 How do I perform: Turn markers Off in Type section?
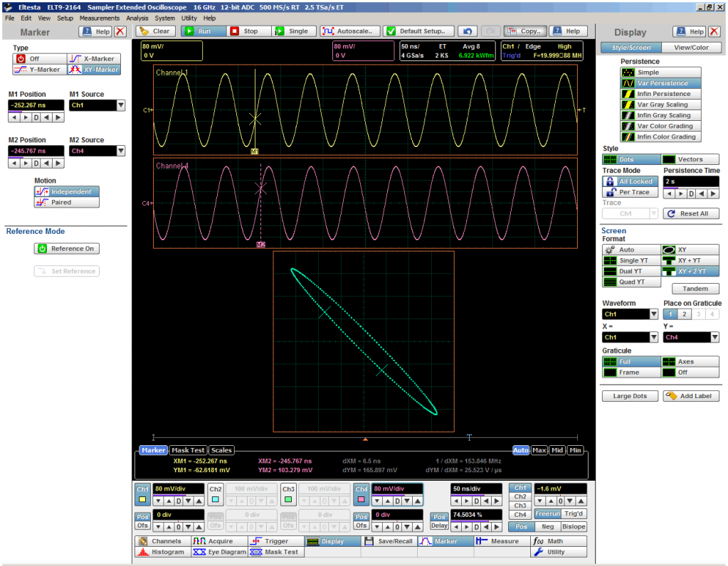coord(28,59)
